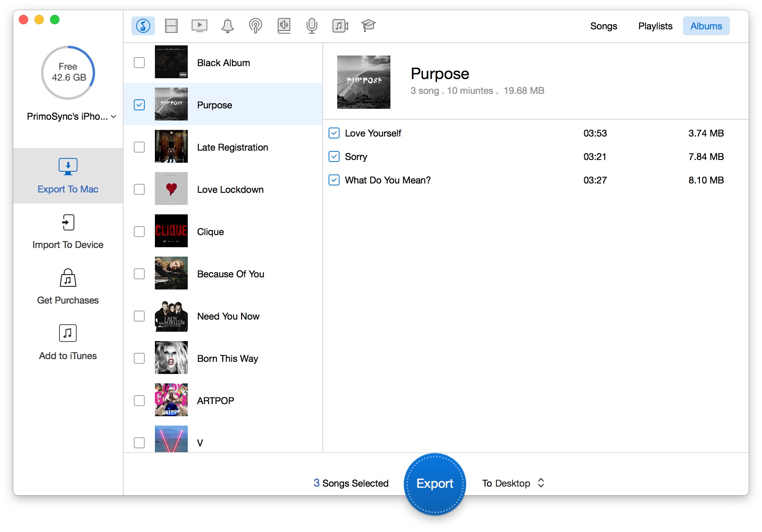Open the Music Videos category icon
Screen dimensions: 762x532
click(x=340, y=26)
